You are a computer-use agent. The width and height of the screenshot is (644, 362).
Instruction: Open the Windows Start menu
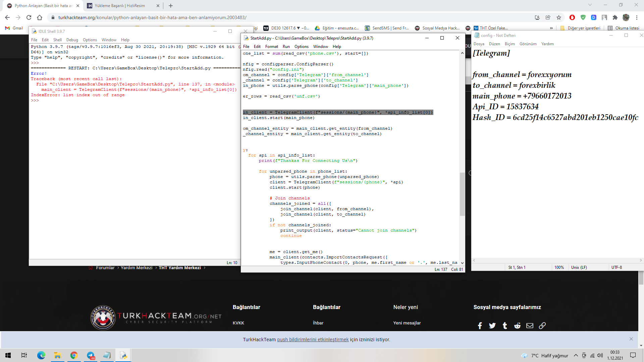8,355
